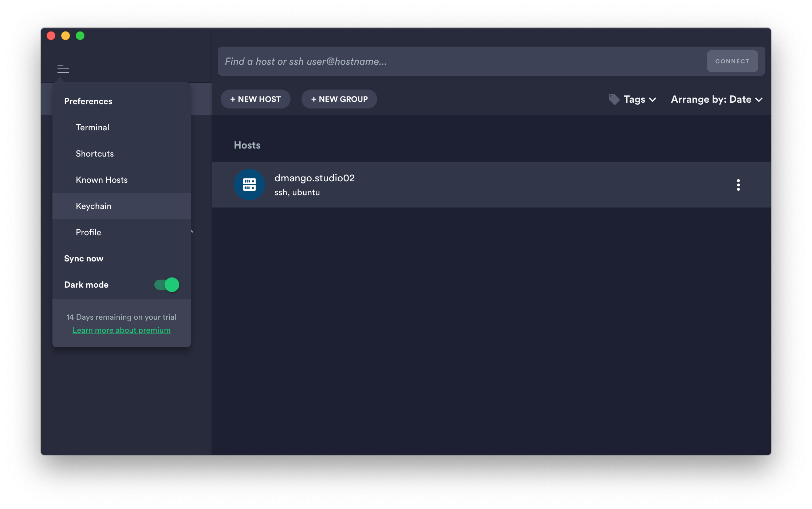Click the yellow minimize window button
Image resolution: width=812 pixels, height=509 pixels.
pyautogui.click(x=66, y=36)
